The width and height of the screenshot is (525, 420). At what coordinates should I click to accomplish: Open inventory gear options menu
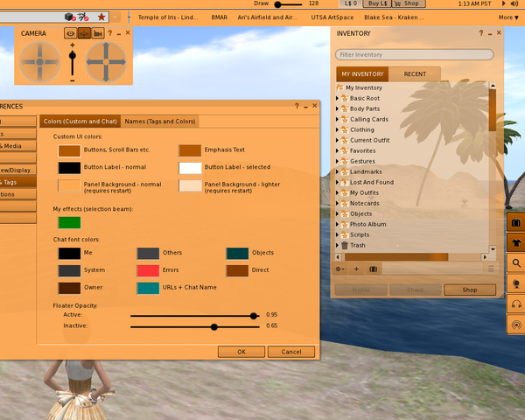coord(340,269)
